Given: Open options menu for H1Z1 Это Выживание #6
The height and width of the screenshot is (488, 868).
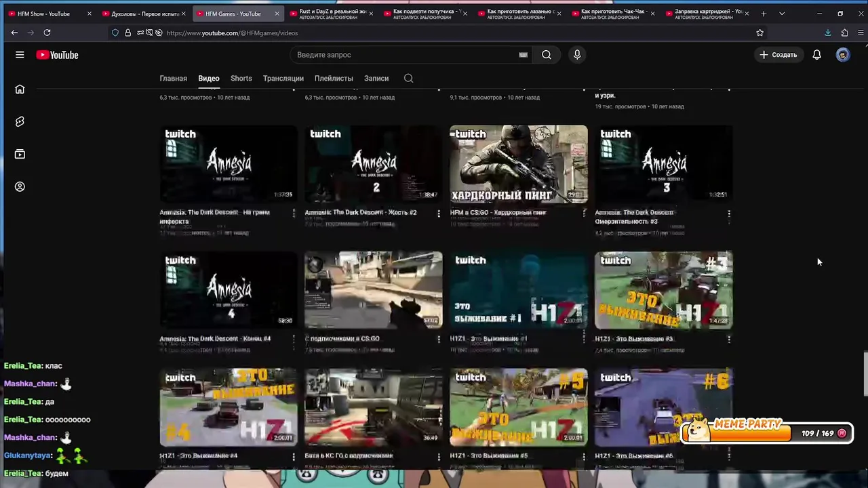Looking at the screenshot, I should tap(729, 457).
